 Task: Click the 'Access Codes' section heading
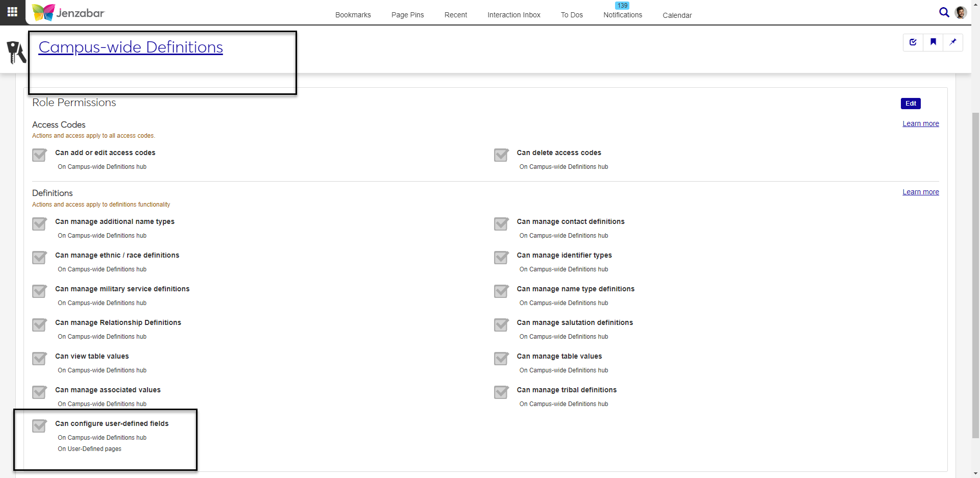59,124
